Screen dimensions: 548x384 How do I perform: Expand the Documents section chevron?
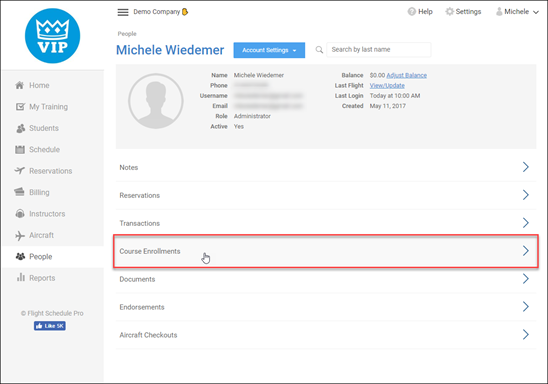tap(526, 279)
